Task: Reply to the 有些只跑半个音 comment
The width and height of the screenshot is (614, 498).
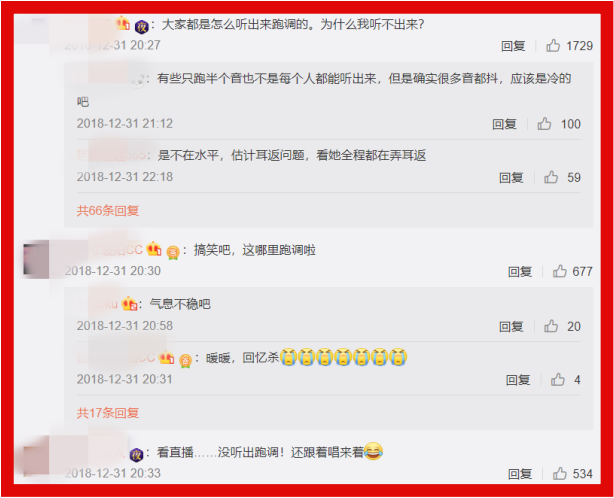Action: [504, 124]
